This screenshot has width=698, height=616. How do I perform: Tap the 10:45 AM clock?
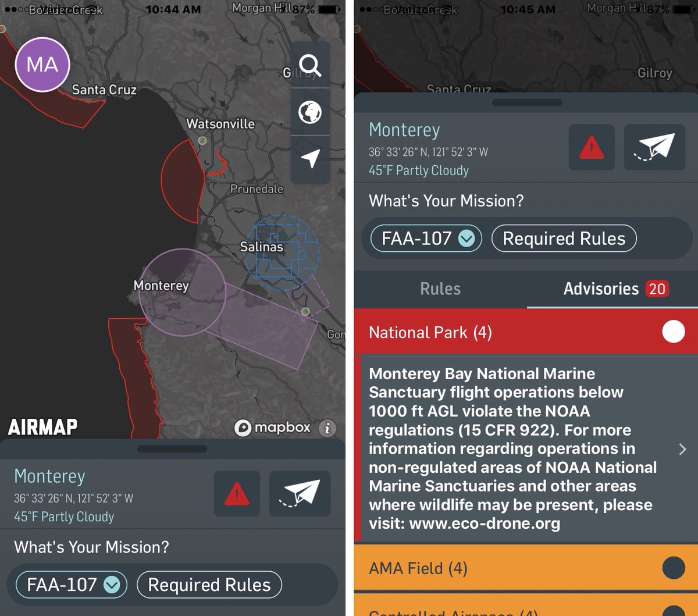pyautogui.click(x=528, y=9)
